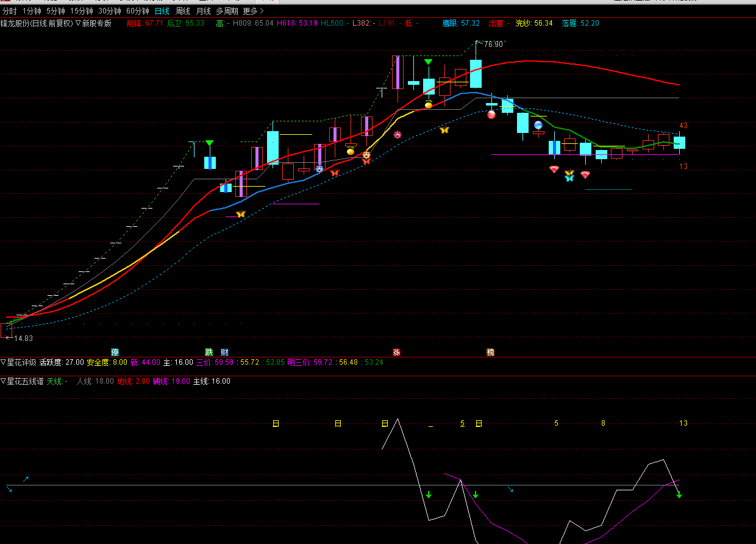The width and height of the screenshot is (756, 544).
Task: Click the '停' marker icon below the chart
Action: 115,352
